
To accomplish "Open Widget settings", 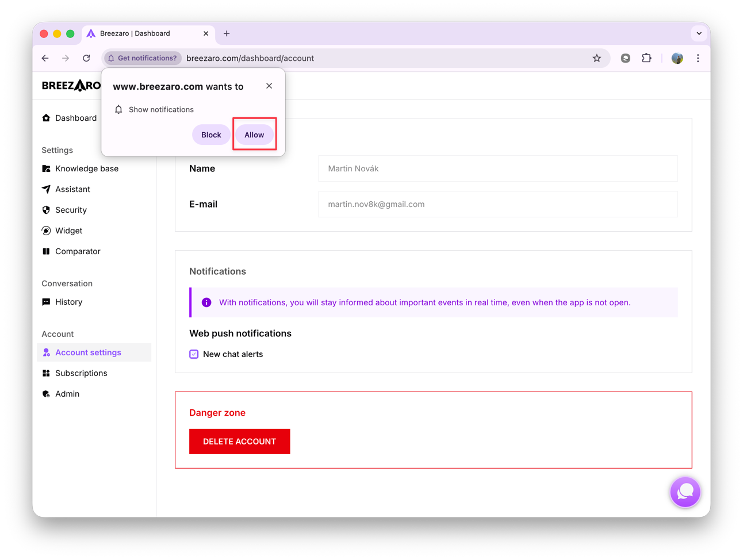I will click(69, 231).
